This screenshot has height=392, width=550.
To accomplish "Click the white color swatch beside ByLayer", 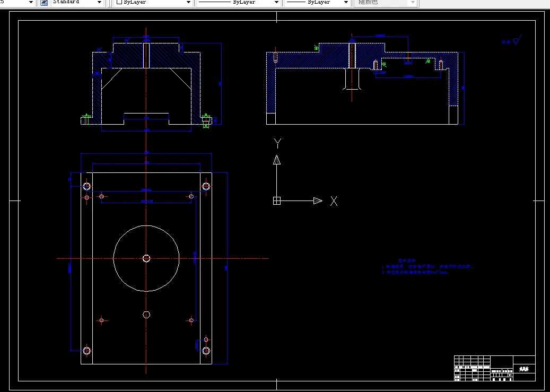I will (119, 2).
